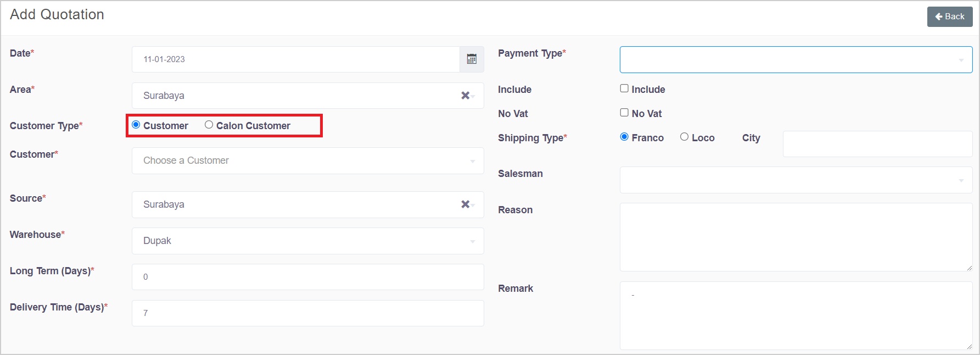Viewport: 980px width, 355px height.
Task: Tick the No Vat checkbox
Action: click(624, 113)
